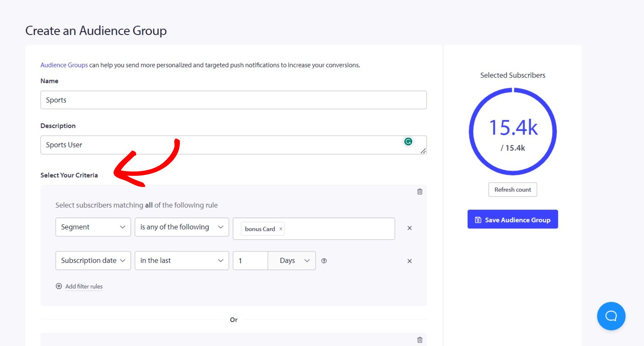Open the Audience Groups link
The width and height of the screenshot is (644, 346).
tap(64, 65)
